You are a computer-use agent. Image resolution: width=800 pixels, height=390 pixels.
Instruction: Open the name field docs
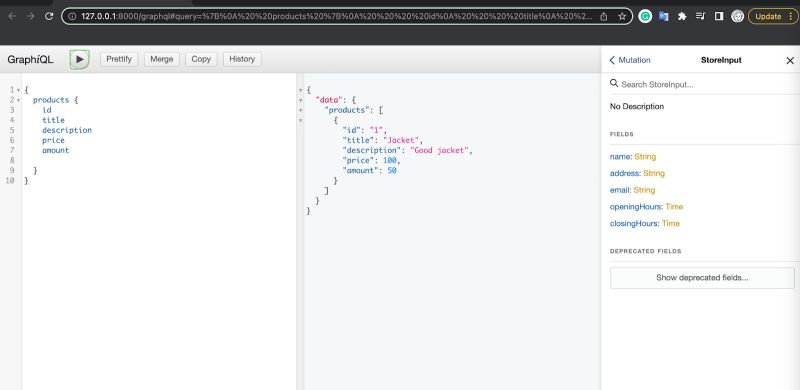(620, 157)
